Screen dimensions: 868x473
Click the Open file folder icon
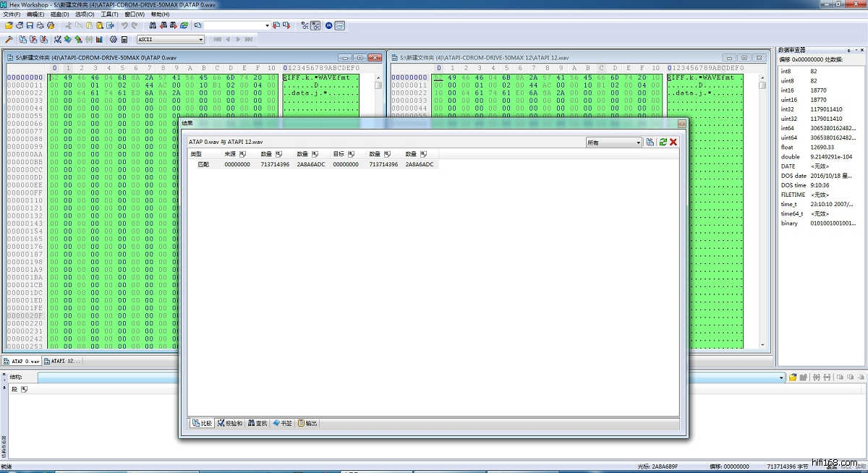(9, 25)
